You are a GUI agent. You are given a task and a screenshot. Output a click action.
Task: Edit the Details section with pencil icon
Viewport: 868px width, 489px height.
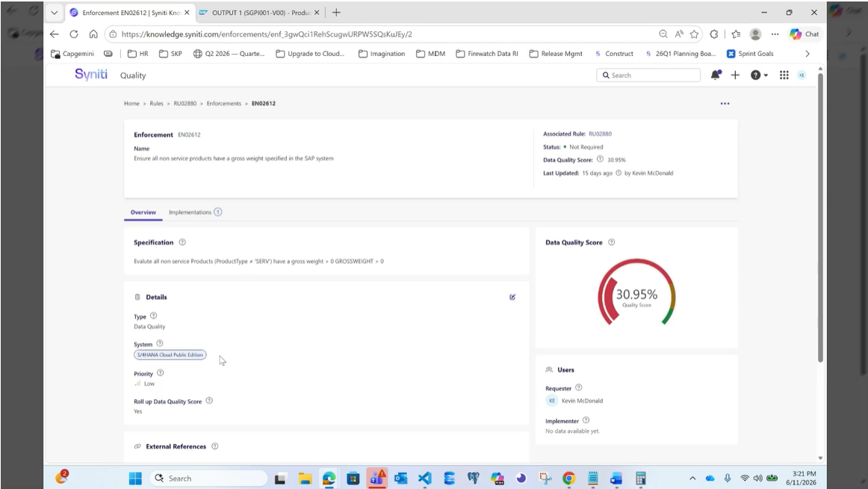[x=512, y=298]
